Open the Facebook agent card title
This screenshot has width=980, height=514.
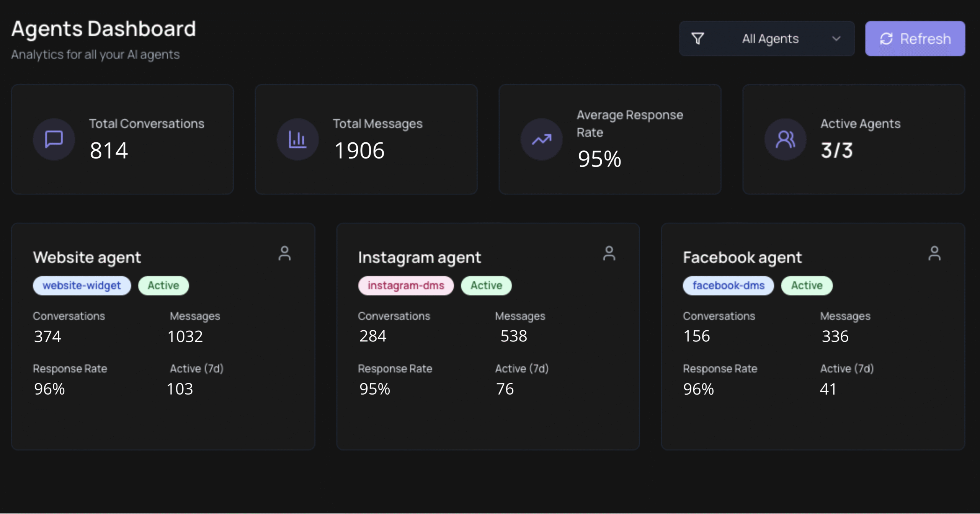[742, 258]
